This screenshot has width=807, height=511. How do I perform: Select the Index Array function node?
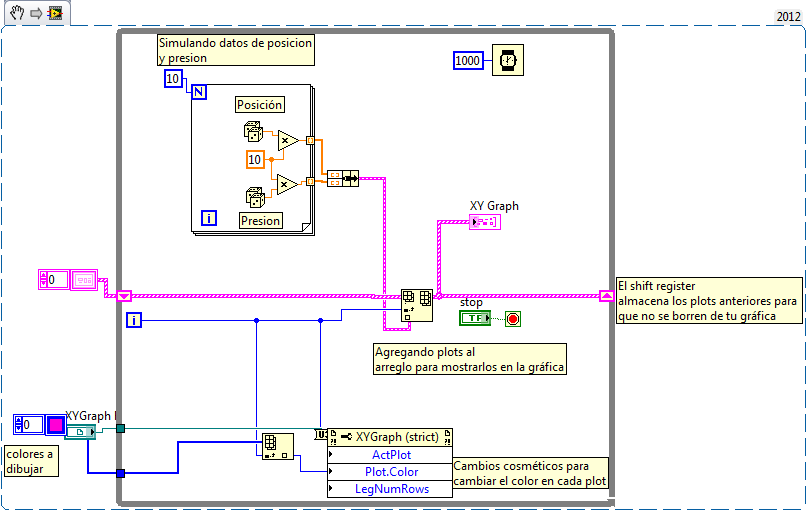[277, 446]
